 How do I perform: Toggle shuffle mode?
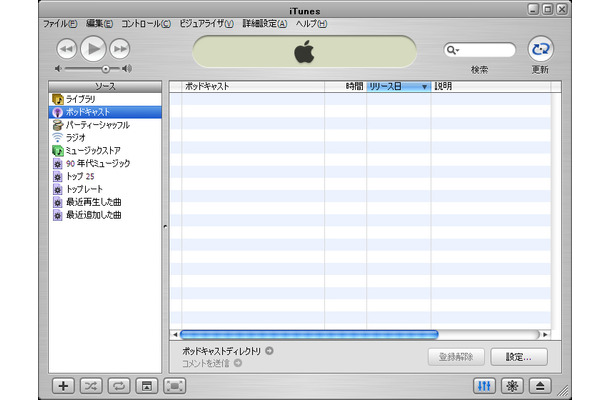coord(91,386)
